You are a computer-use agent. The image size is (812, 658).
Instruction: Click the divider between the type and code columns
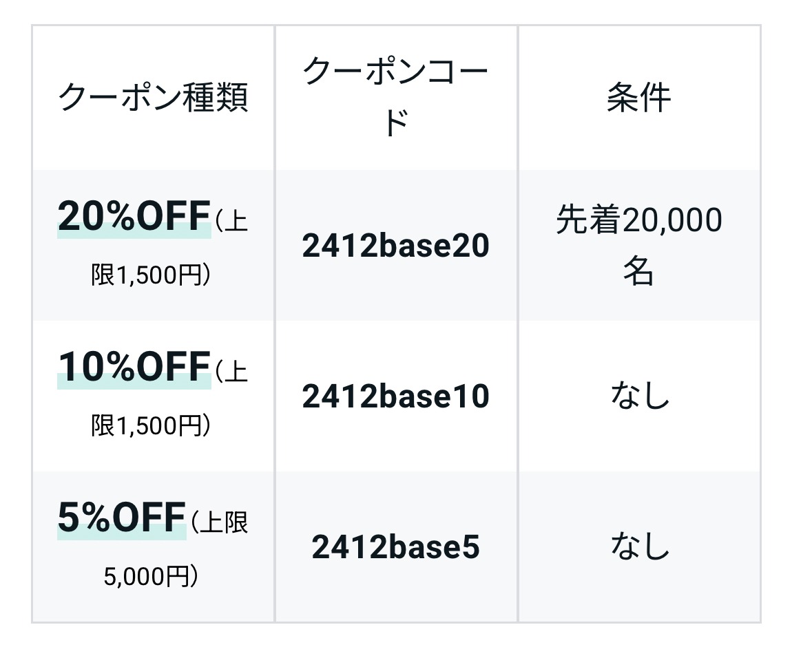(275, 323)
